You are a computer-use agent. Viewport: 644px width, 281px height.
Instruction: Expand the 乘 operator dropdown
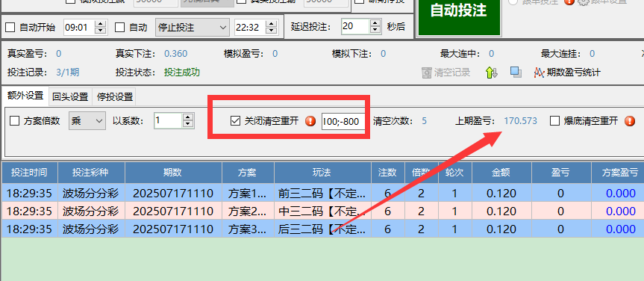(x=87, y=121)
